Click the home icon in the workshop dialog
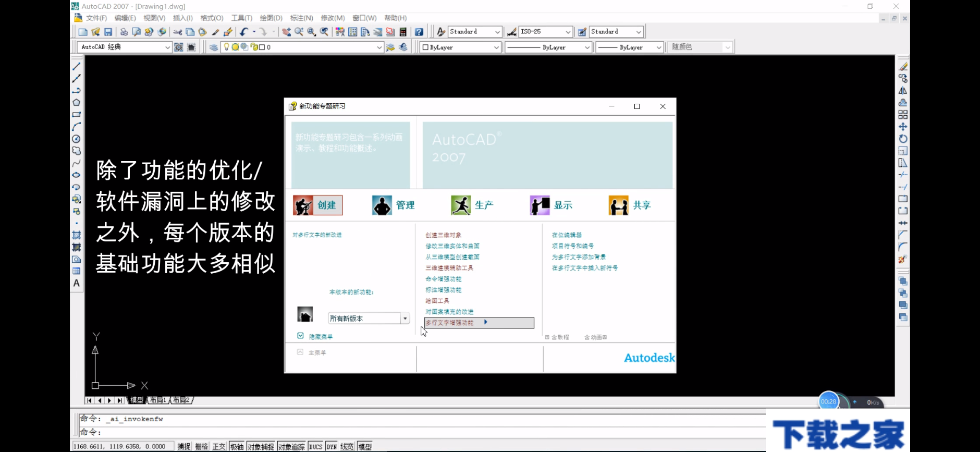 305,314
